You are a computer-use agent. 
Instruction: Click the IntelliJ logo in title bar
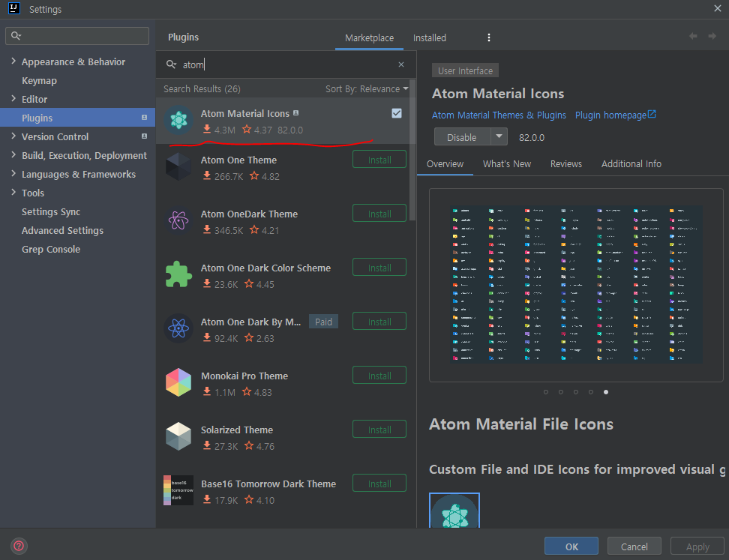[14, 8]
